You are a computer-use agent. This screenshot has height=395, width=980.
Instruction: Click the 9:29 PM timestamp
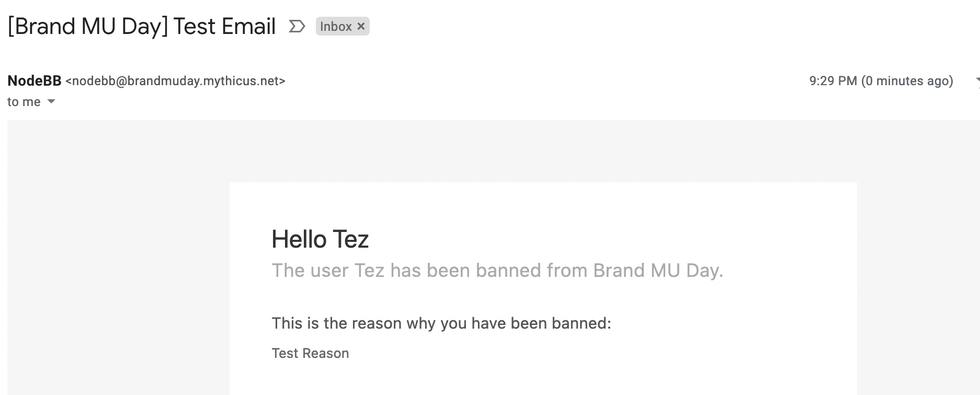point(833,81)
